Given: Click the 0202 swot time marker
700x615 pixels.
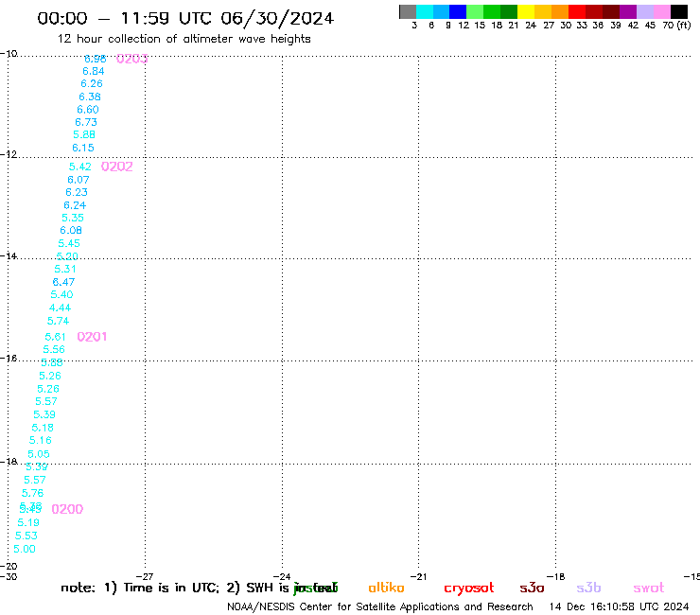Looking at the screenshot, I should pyautogui.click(x=117, y=167).
